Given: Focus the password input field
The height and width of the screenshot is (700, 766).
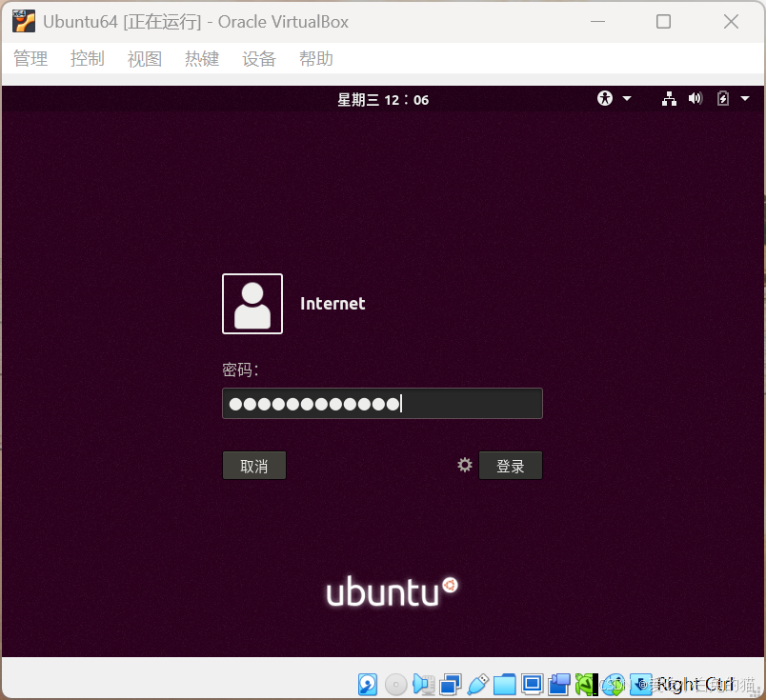Looking at the screenshot, I should (382, 404).
